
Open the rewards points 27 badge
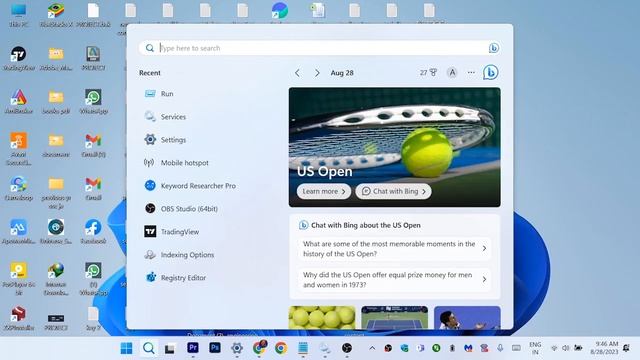coord(428,73)
